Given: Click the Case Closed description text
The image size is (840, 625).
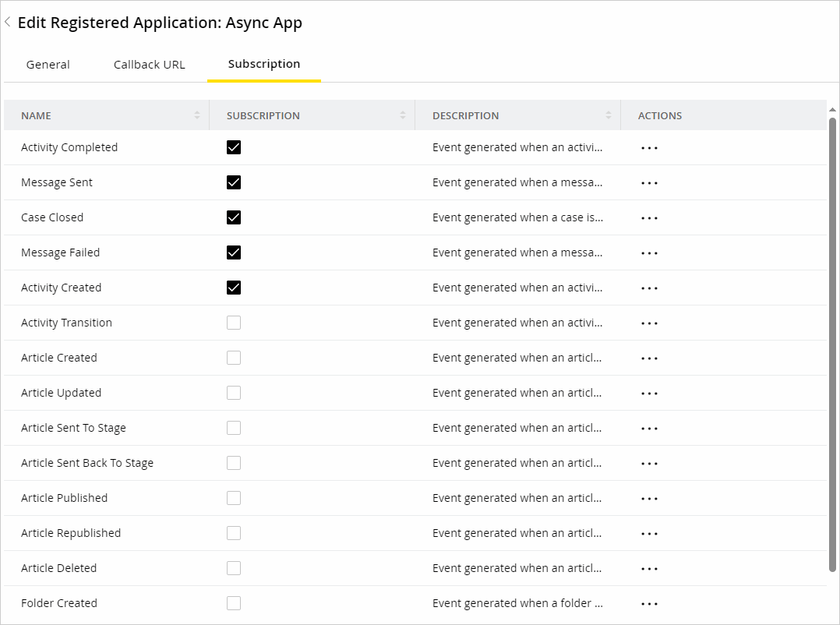Looking at the screenshot, I should tap(517, 217).
